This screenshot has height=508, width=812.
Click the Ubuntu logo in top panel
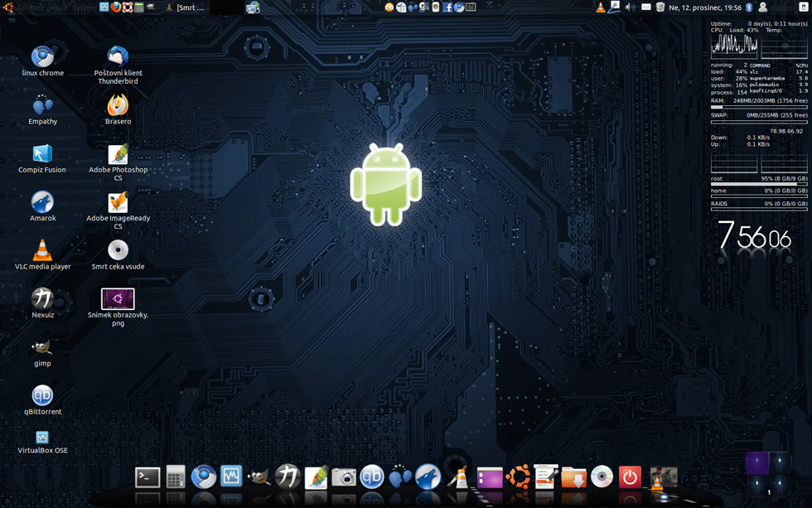pyautogui.click(x=7, y=7)
